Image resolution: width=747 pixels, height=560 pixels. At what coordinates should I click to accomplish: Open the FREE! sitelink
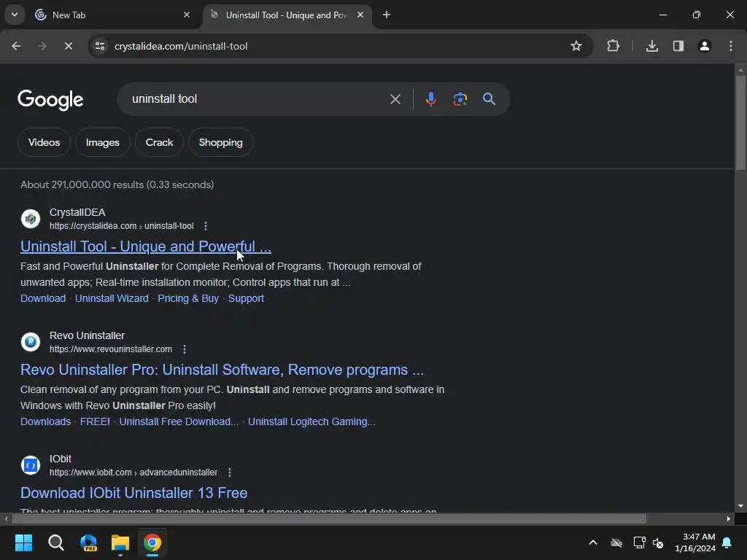[x=95, y=422]
